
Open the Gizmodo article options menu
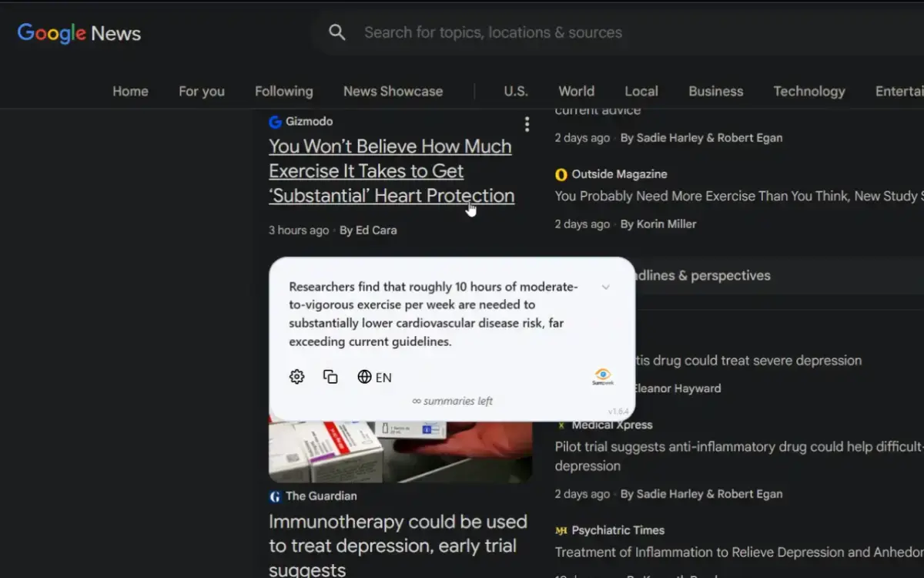pyautogui.click(x=527, y=124)
